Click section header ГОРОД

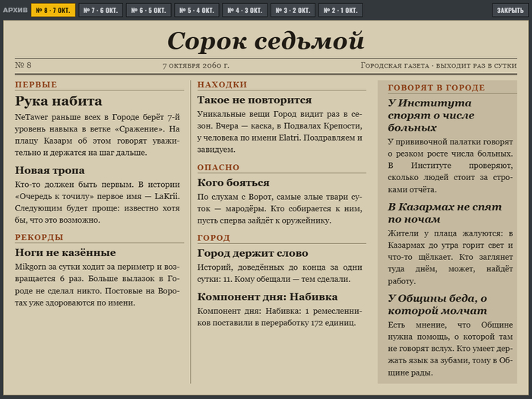[x=214, y=238]
